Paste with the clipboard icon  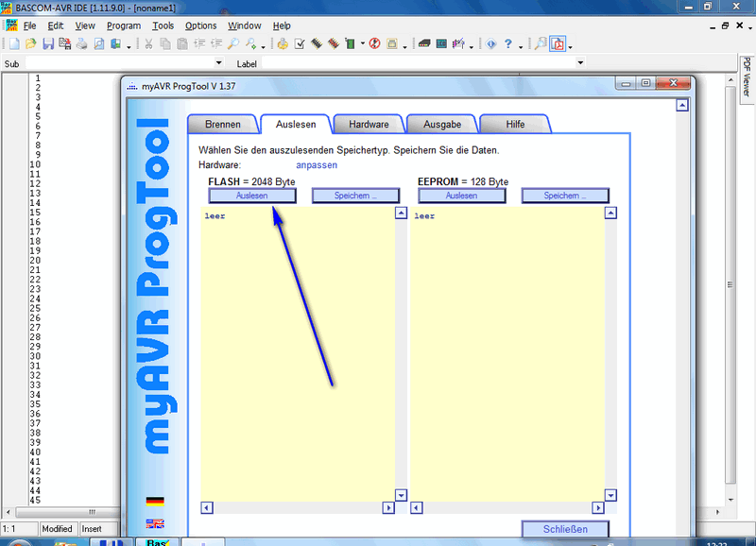[182, 43]
